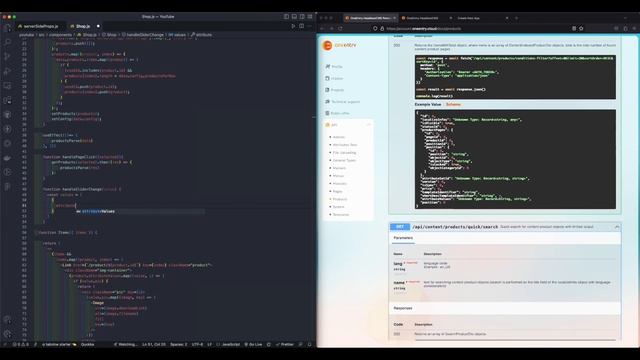640x360 pixels.
Task: Click the UTF-8 encoding in status bar
Action: [x=197, y=344]
